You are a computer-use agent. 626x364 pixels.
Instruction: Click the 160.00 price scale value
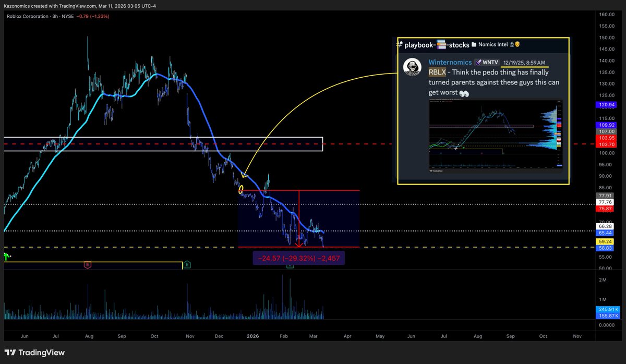tap(607, 15)
